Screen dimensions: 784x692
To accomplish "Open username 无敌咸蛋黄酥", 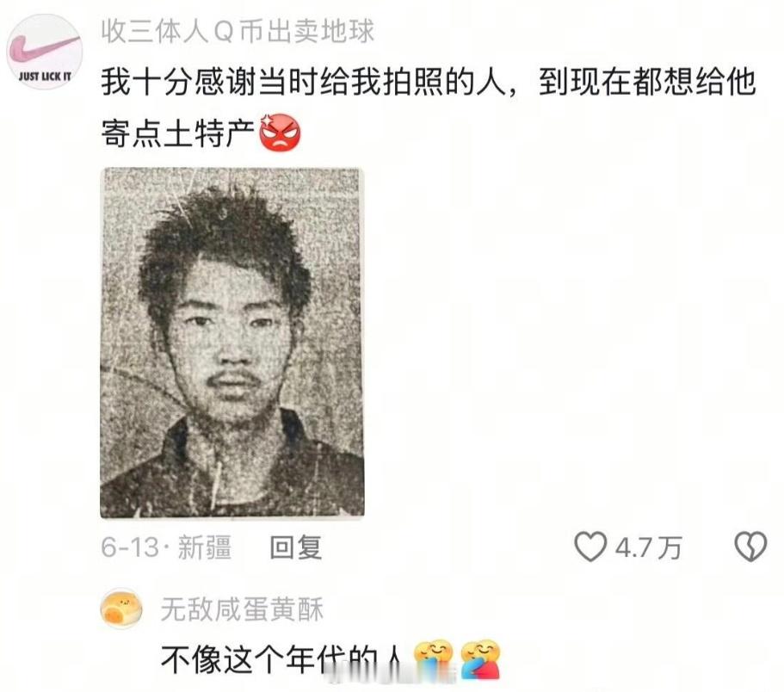I will click(x=242, y=609).
